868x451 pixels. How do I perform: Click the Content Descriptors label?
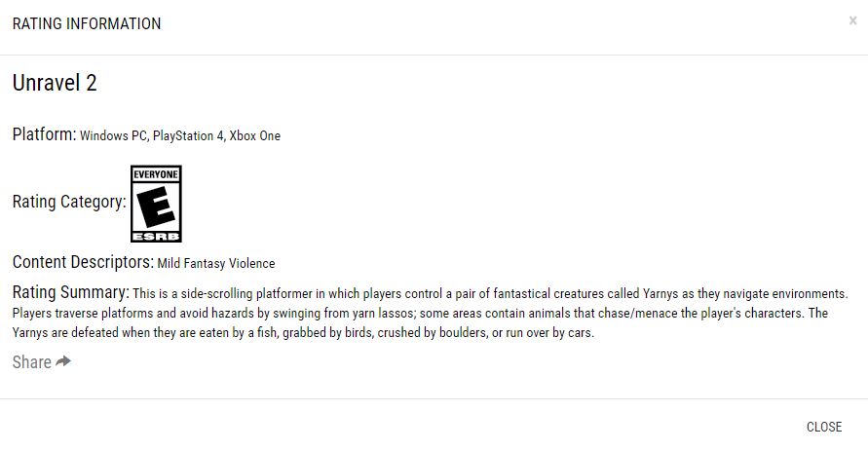click(83, 262)
